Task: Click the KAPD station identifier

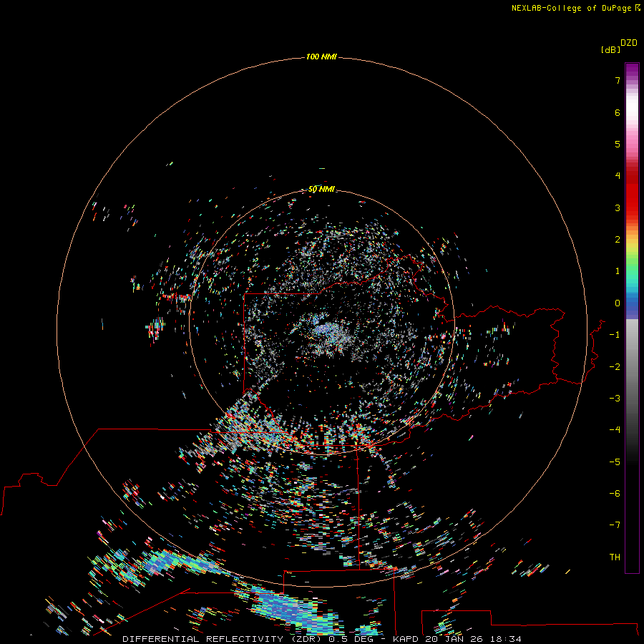Action: [x=406, y=639]
